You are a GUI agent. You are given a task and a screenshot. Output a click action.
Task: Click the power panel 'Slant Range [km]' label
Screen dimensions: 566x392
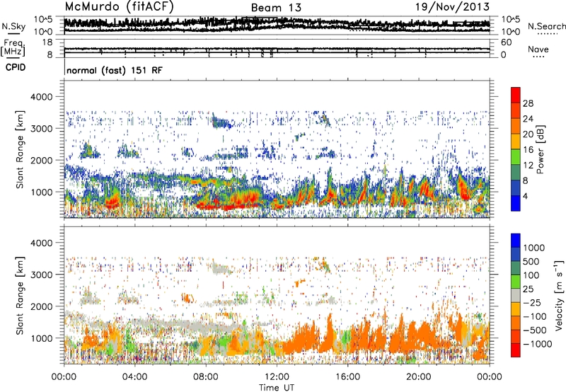(x=20, y=149)
